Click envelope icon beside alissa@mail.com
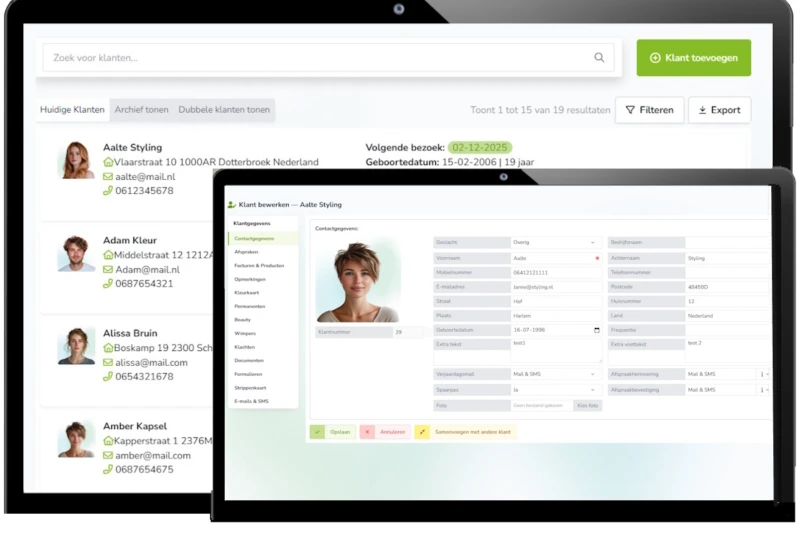 point(108,363)
